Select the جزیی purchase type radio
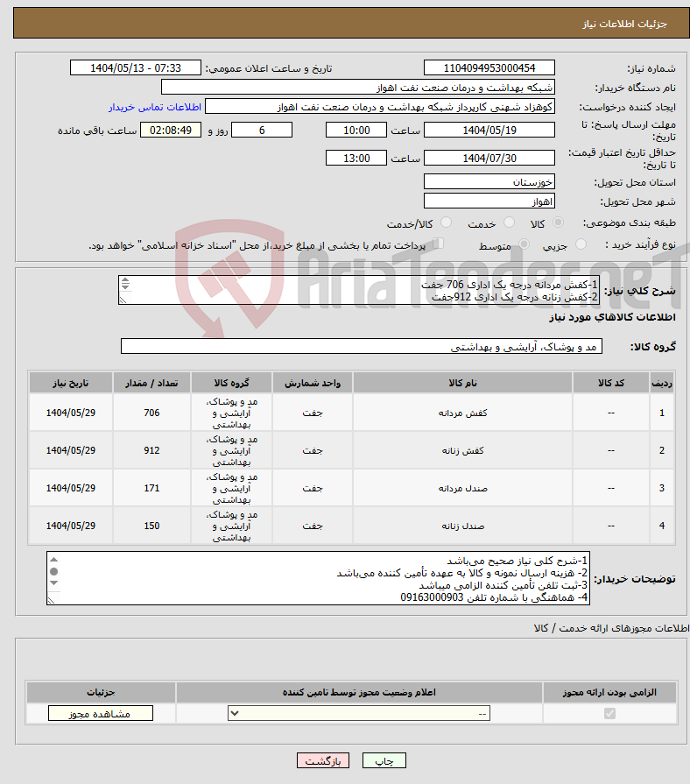The image size is (690, 784). 581,244
